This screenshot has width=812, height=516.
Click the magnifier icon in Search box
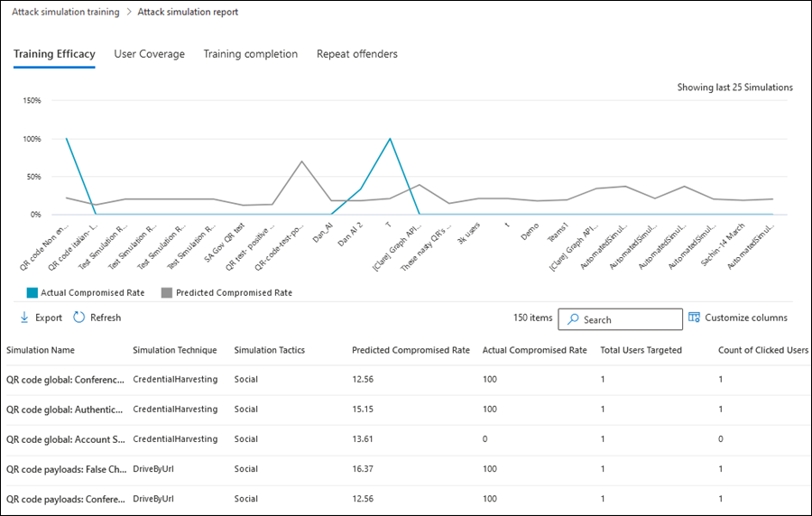pyautogui.click(x=572, y=319)
